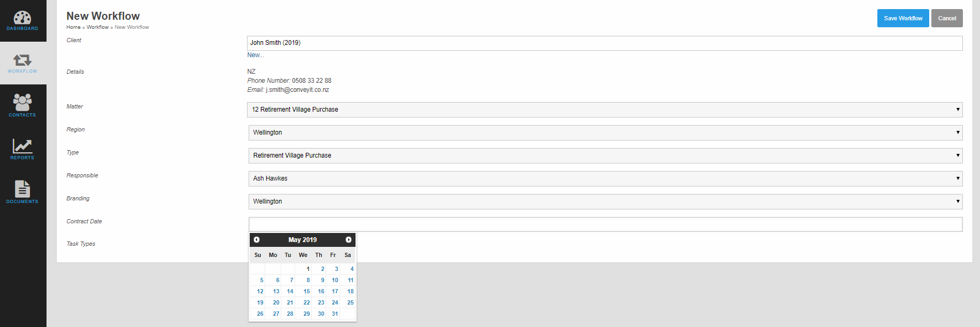
Task: Expand the Type dropdown
Action: pos(605,155)
